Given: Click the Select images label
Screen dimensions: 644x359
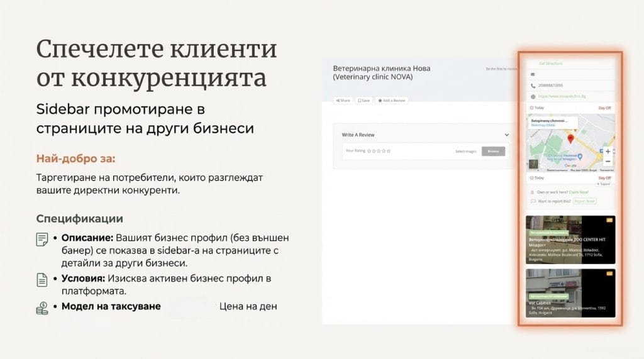Looking at the screenshot, I should [466, 151].
